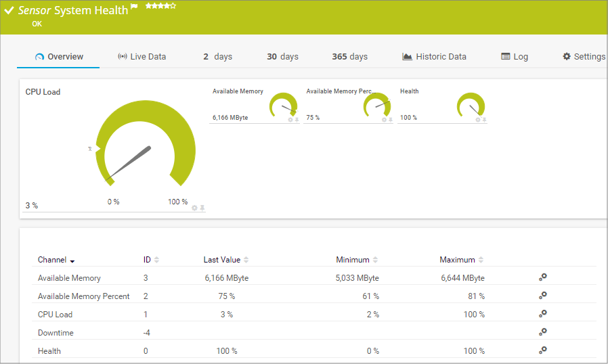Screen dimensions: 608x364
Task: Click the Channel column sort arrow
Action: tap(72, 260)
